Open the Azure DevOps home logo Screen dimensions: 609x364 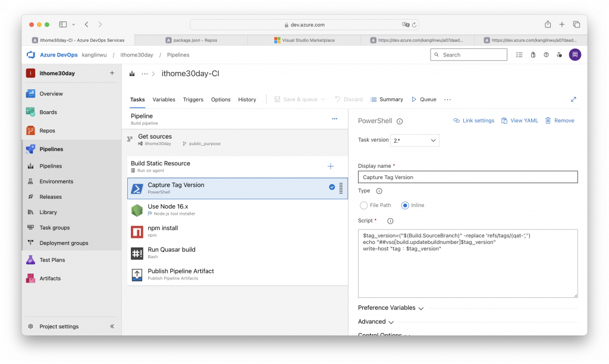pyautogui.click(x=31, y=55)
